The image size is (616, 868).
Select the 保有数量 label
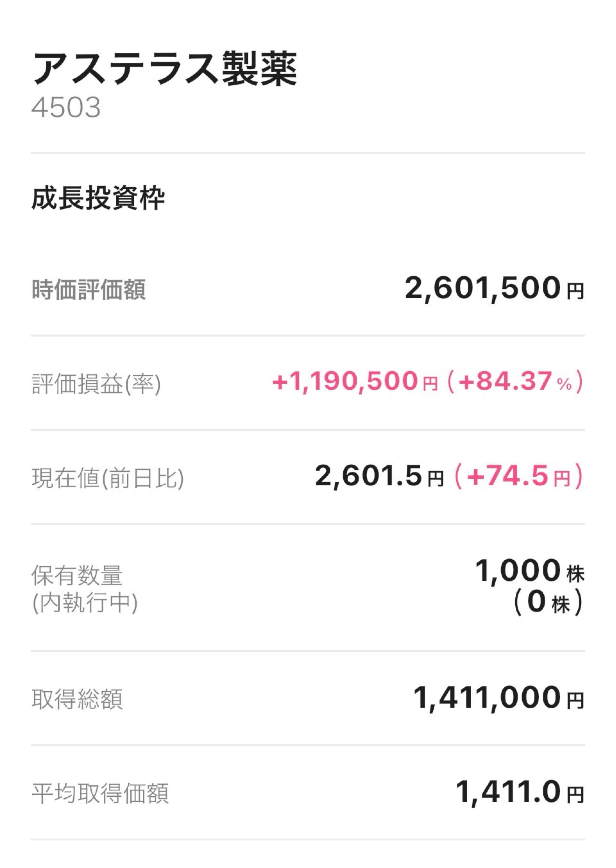(x=77, y=576)
